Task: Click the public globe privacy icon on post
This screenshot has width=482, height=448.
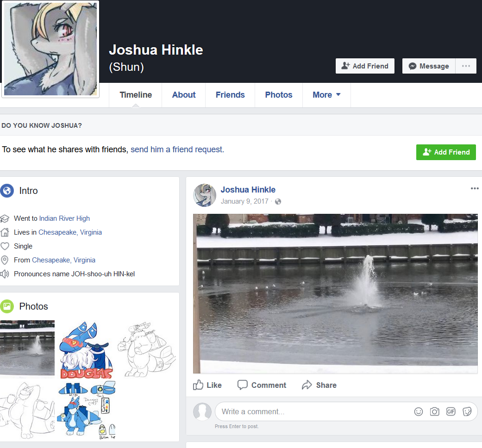Action: pos(278,202)
